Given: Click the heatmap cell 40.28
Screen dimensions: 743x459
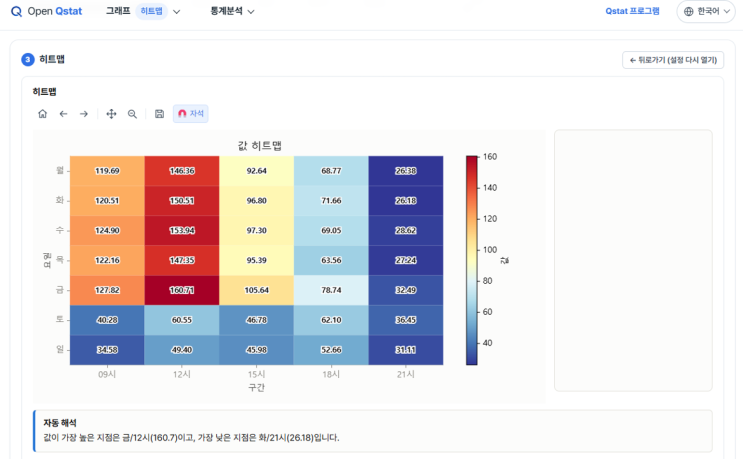Looking at the screenshot, I should pyautogui.click(x=107, y=320).
